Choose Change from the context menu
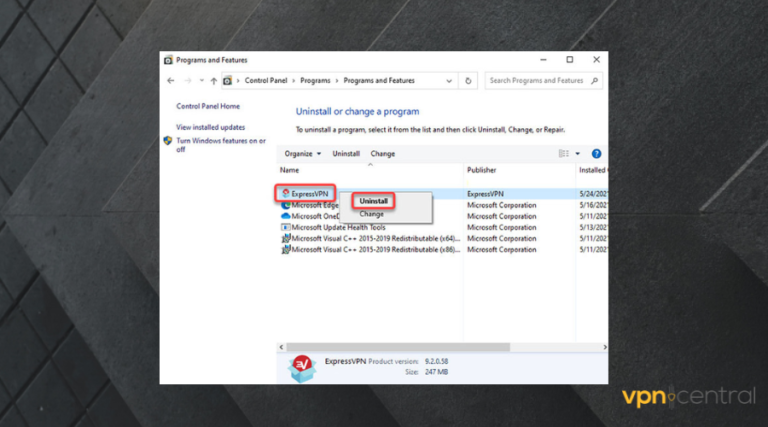The image size is (768, 427). (x=371, y=214)
